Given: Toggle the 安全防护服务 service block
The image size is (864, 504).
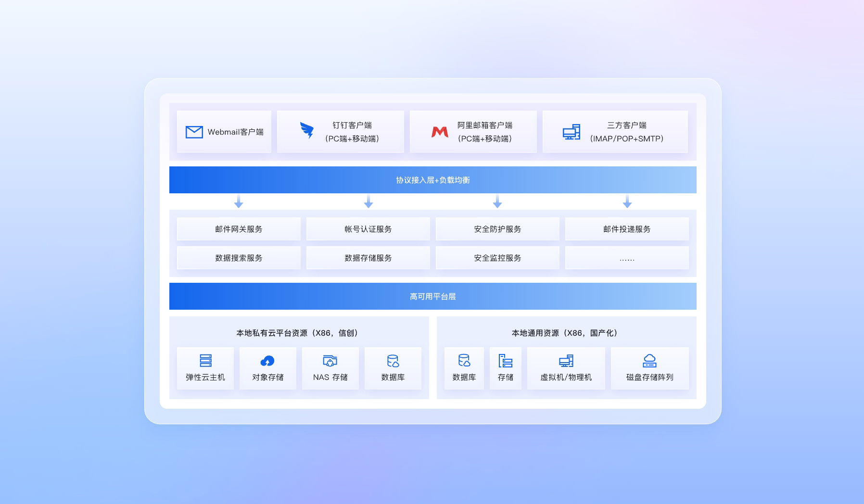Looking at the screenshot, I should [x=497, y=229].
